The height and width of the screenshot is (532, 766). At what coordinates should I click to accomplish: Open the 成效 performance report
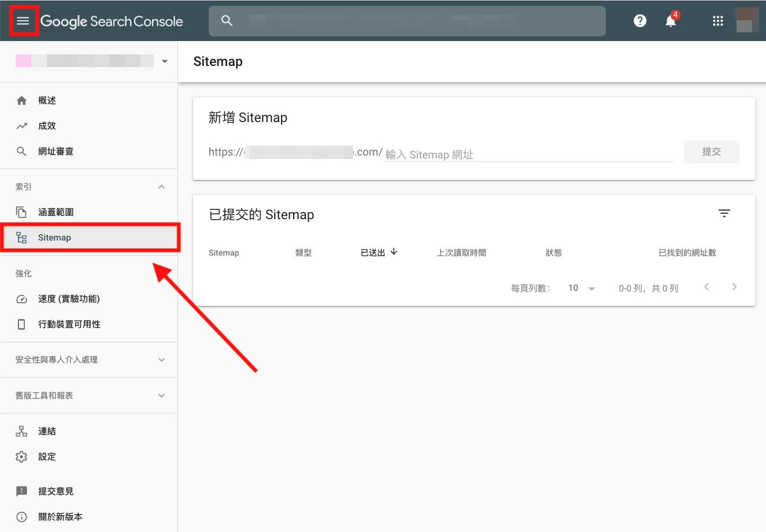click(x=47, y=126)
